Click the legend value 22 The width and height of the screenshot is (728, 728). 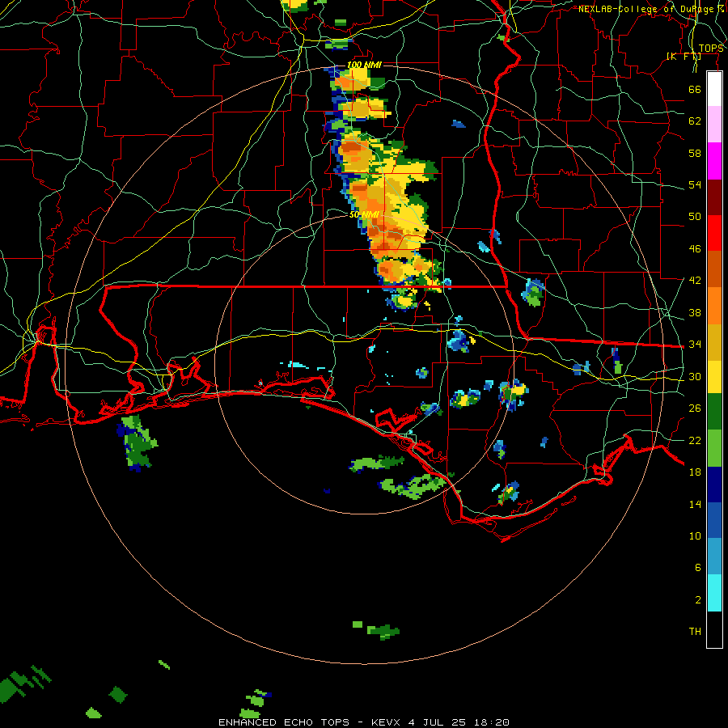click(x=695, y=440)
